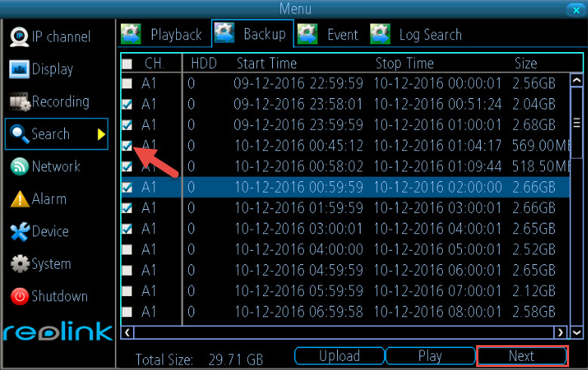
Task: Click the size value 2.56GB
Action: tap(534, 83)
